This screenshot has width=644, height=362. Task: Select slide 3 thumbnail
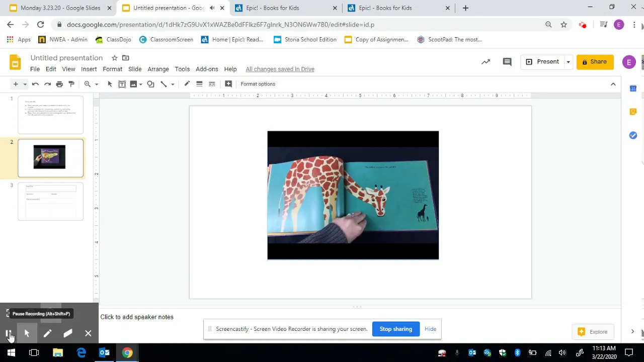[x=50, y=202]
